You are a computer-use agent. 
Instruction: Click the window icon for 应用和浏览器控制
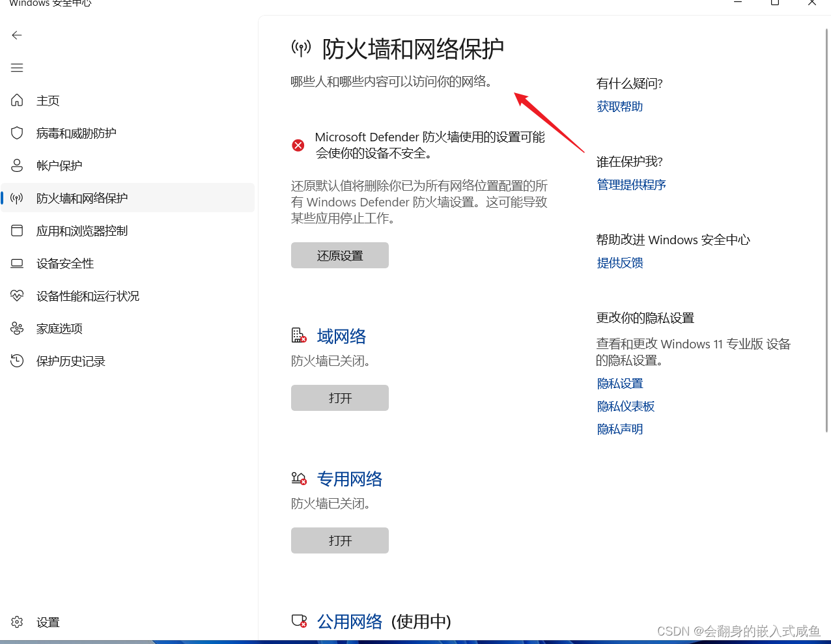[17, 231]
